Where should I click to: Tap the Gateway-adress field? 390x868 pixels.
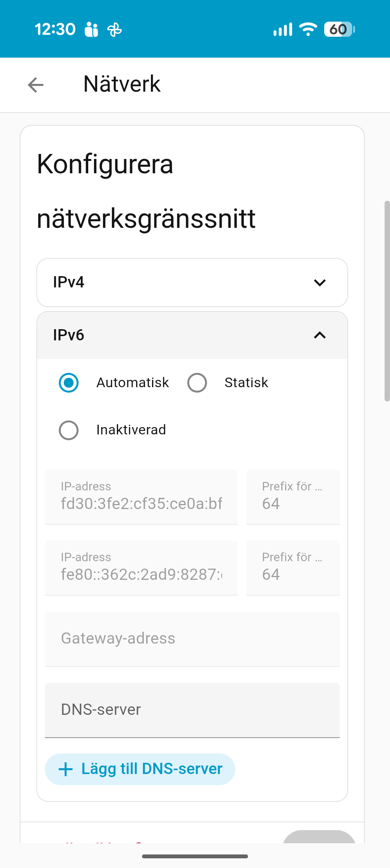[192, 639]
